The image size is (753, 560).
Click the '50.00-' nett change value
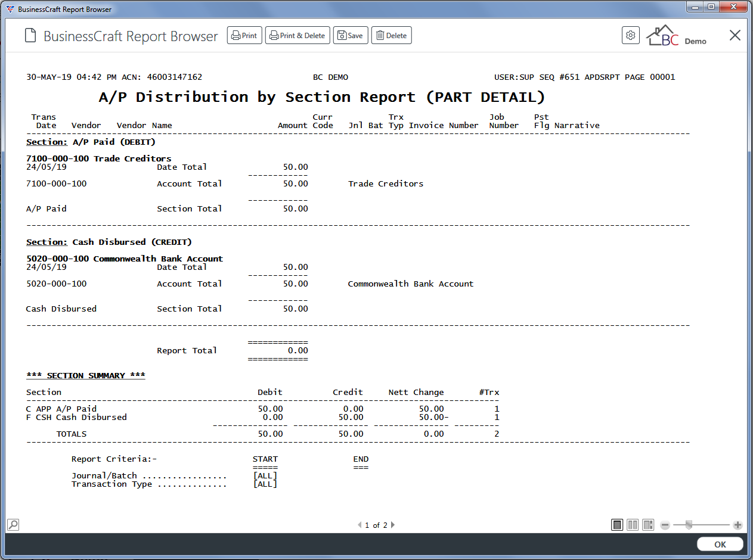433,417
